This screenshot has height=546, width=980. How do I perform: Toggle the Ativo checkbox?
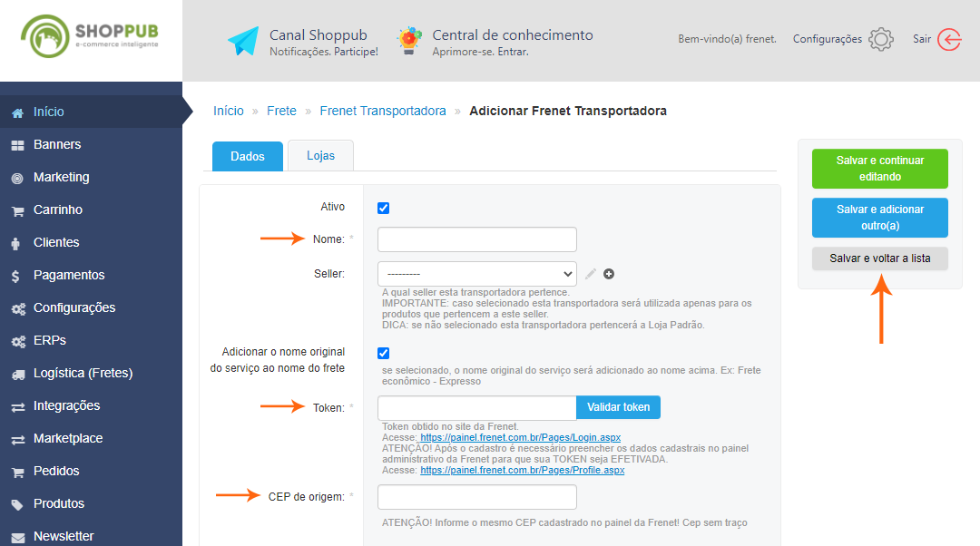tap(383, 208)
